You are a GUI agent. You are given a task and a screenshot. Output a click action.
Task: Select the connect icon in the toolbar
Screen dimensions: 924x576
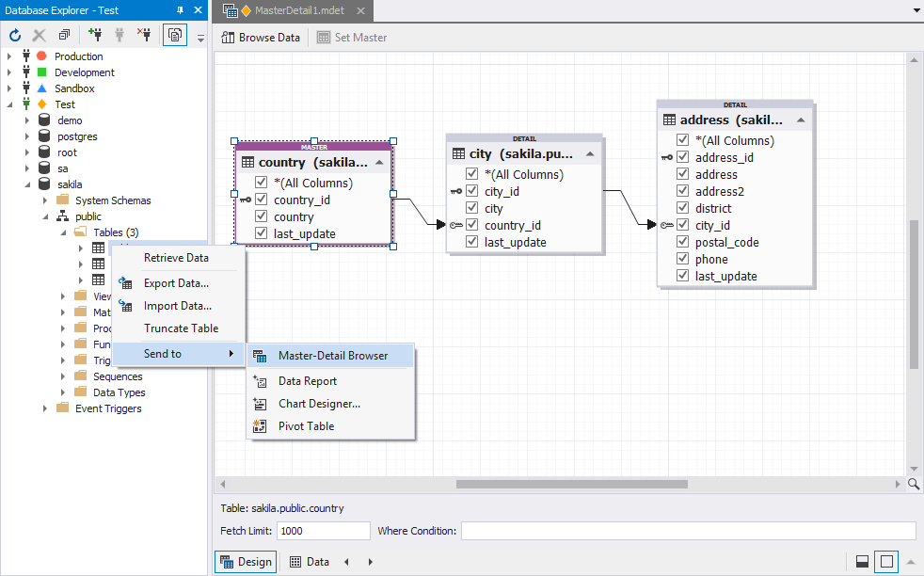tap(120, 35)
